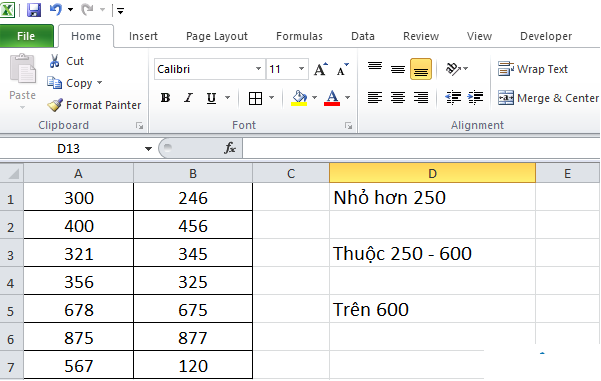Select column A header
The image size is (601, 381).
[79, 174]
